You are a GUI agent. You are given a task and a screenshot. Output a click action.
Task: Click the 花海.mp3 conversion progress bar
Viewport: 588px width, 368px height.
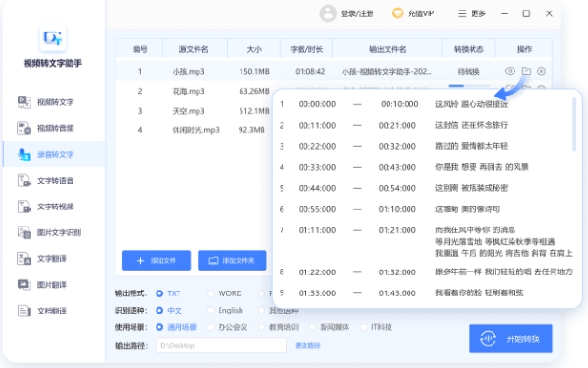[x=469, y=86]
